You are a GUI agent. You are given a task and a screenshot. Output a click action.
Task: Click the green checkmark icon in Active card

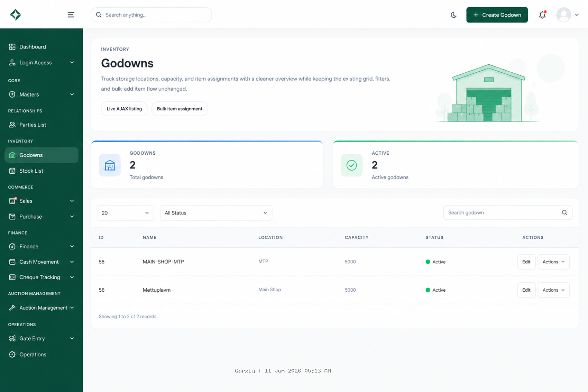352,165
